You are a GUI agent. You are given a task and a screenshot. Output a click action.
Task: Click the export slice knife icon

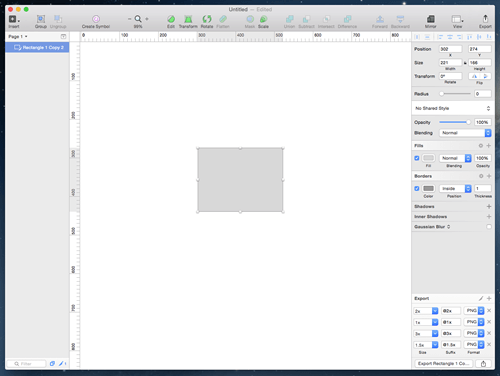point(481,298)
